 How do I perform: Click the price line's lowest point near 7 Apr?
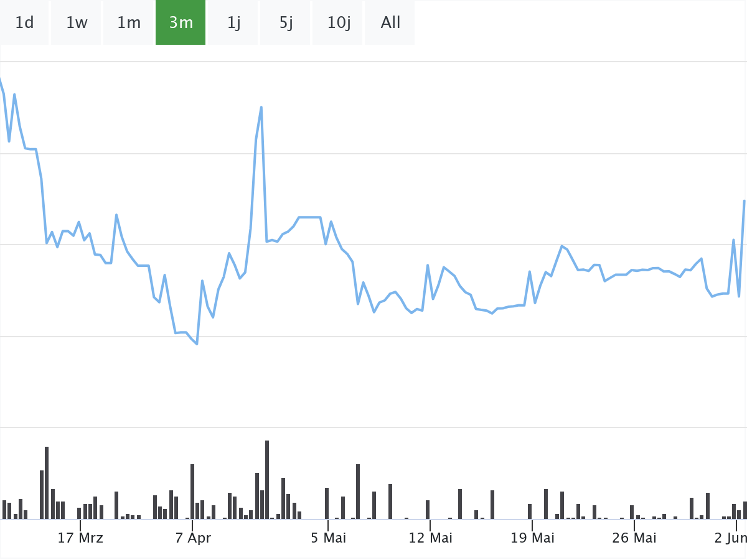[197, 343]
